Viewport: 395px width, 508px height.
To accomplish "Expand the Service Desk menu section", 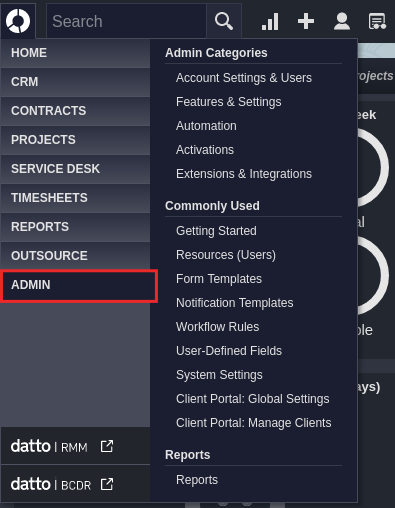I will (75, 169).
